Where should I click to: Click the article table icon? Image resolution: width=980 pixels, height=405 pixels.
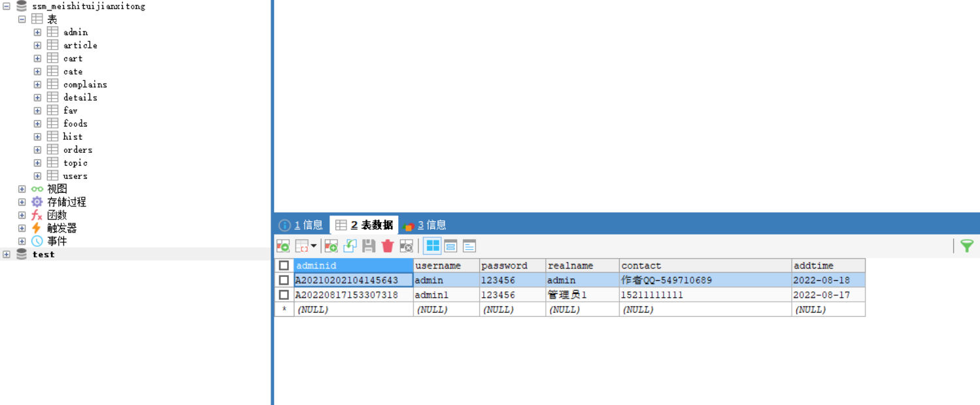point(53,45)
